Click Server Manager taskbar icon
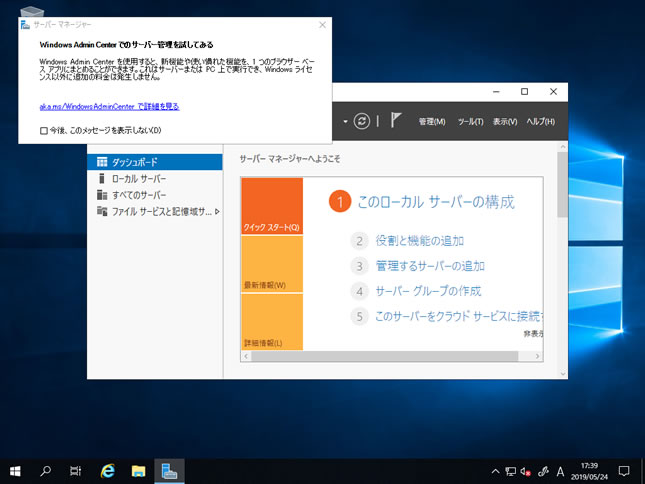The width and height of the screenshot is (645, 484). [169, 471]
